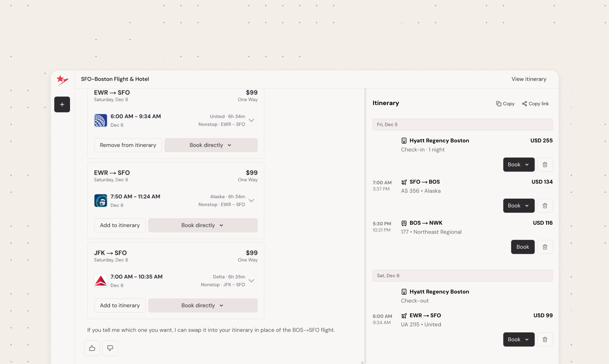Open the Book dropdown for the Hyatt booking
The width and height of the screenshot is (609, 364).
518,164
